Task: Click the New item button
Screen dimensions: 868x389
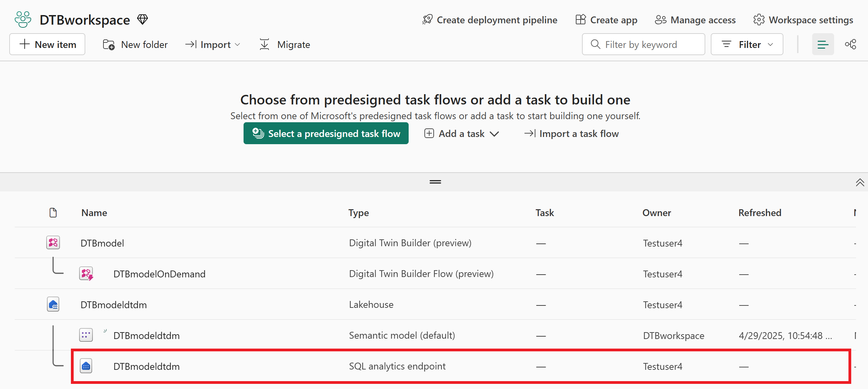Action: (47, 45)
